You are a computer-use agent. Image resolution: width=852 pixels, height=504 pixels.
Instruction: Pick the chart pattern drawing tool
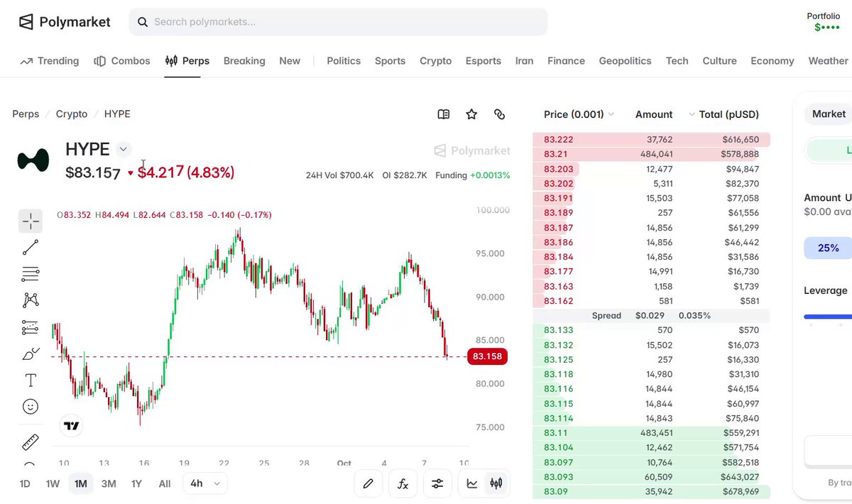click(x=31, y=300)
